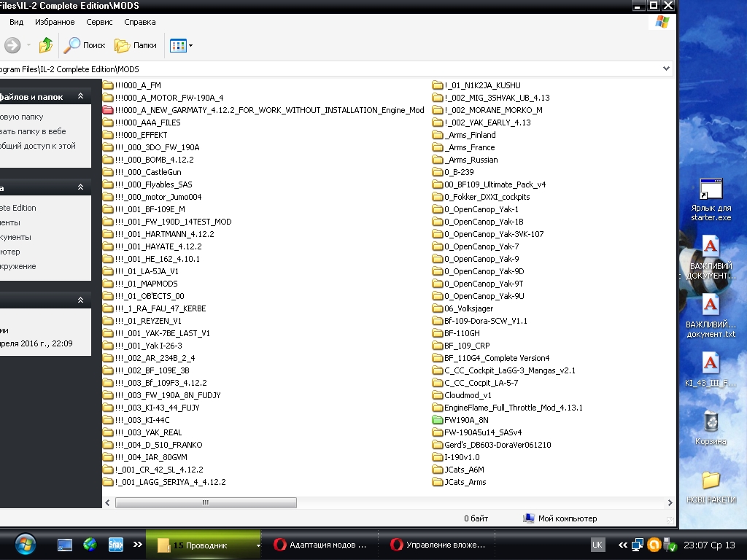This screenshot has width=747, height=560.
Task: Collapse the Details sidebar panel
Action: point(80,300)
